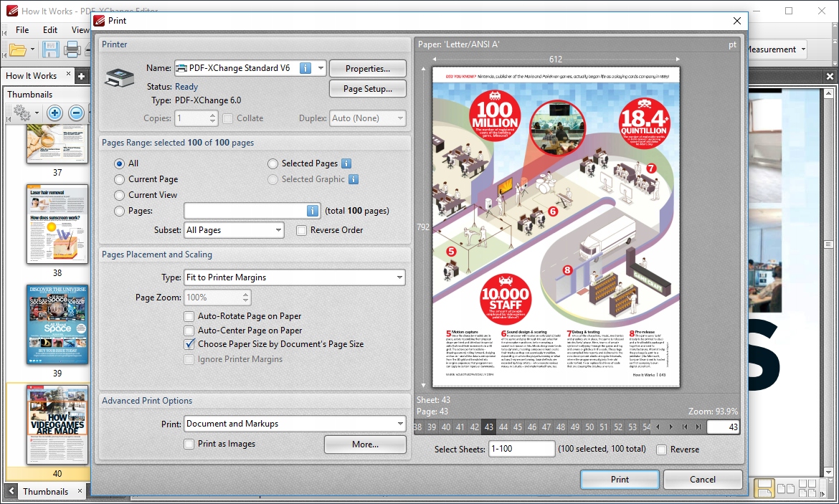Jump to the last sheet in preview
This screenshot has height=504, width=839.
(x=698, y=427)
